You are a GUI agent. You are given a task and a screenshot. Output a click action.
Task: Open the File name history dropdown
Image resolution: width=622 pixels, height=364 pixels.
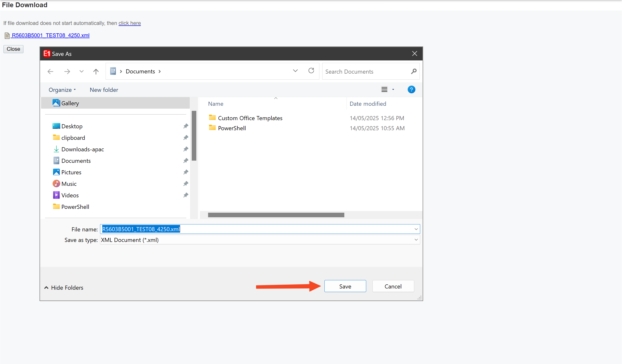click(x=416, y=229)
